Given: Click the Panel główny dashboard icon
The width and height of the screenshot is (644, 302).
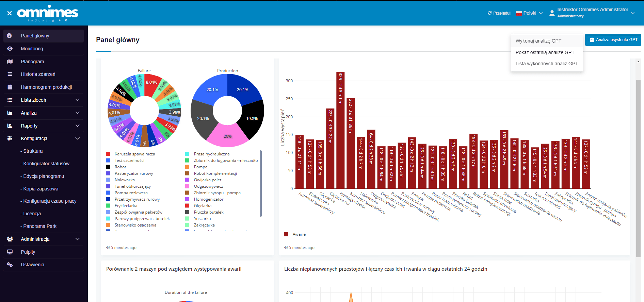Looking at the screenshot, I should 10,36.
